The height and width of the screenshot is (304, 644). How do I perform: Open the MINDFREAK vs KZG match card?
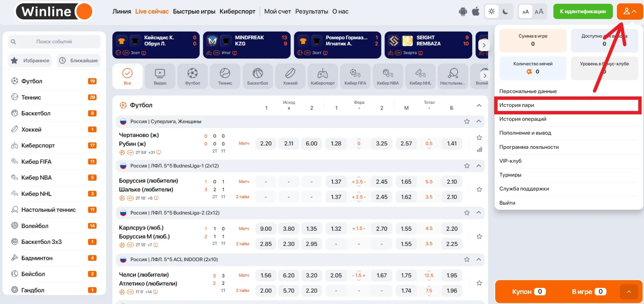[x=247, y=45]
